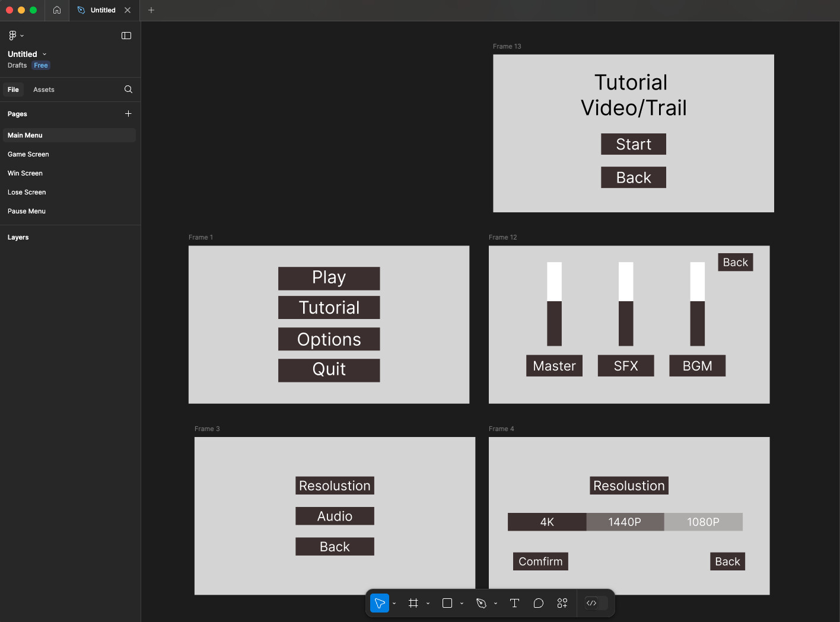This screenshot has height=622, width=840.
Task: Switch to the Assets tab
Action: coord(44,90)
